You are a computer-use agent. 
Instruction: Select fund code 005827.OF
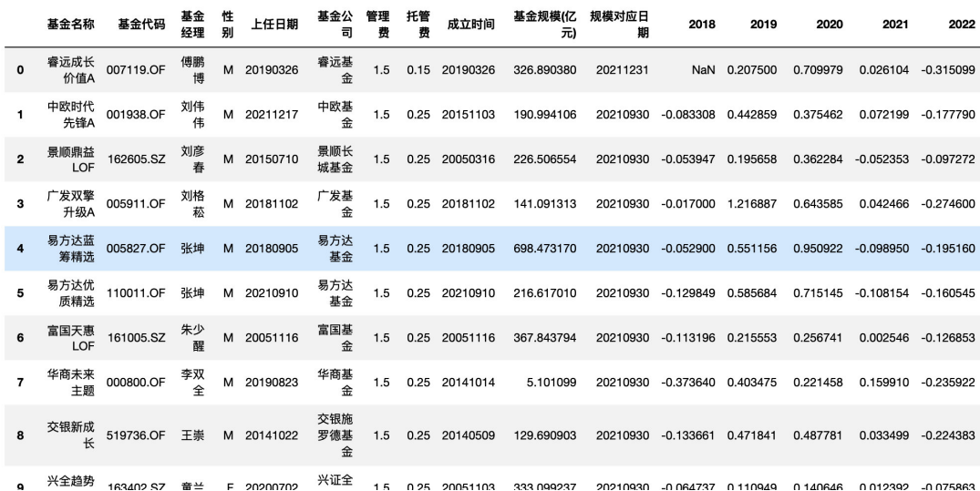(136, 248)
